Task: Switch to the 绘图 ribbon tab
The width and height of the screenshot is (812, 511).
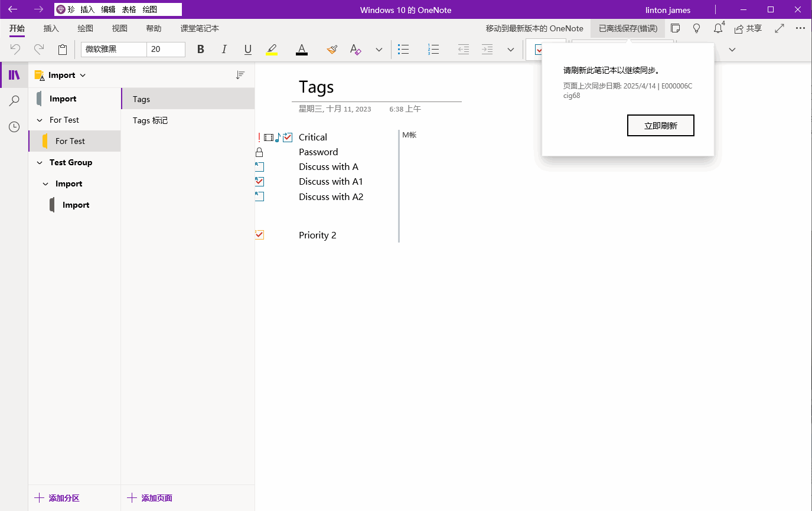Action: click(85, 28)
